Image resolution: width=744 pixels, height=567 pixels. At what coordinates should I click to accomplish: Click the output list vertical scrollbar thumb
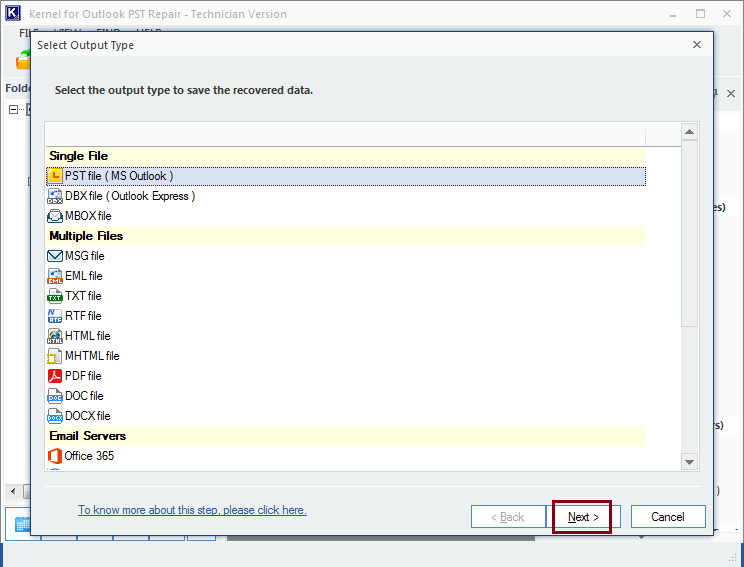[x=689, y=233]
